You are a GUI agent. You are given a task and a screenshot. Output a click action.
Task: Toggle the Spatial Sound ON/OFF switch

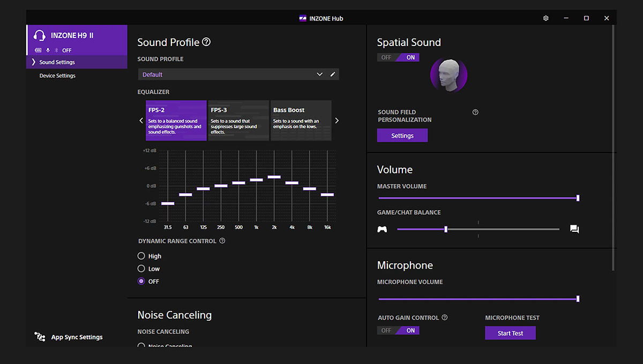point(398,57)
